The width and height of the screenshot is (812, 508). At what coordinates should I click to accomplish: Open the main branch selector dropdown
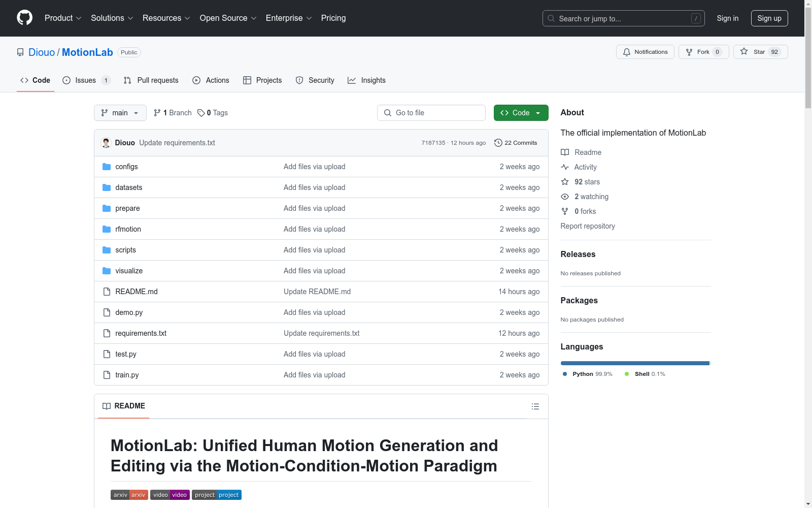pyautogui.click(x=120, y=113)
